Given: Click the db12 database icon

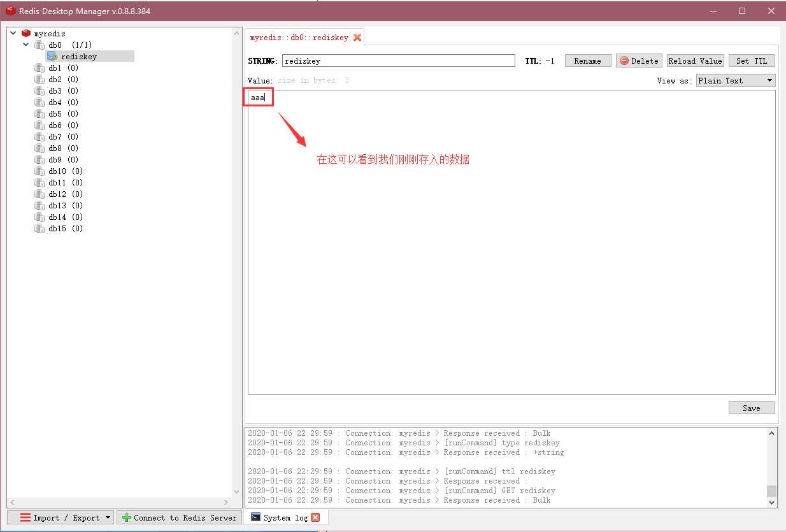Looking at the screenshot, I should [x=39, y=194].
